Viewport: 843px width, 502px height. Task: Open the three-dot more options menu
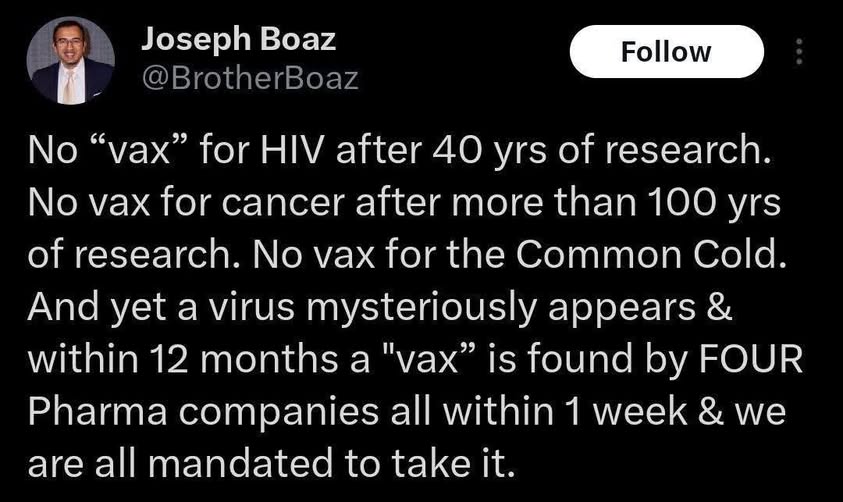click(798, 51)
